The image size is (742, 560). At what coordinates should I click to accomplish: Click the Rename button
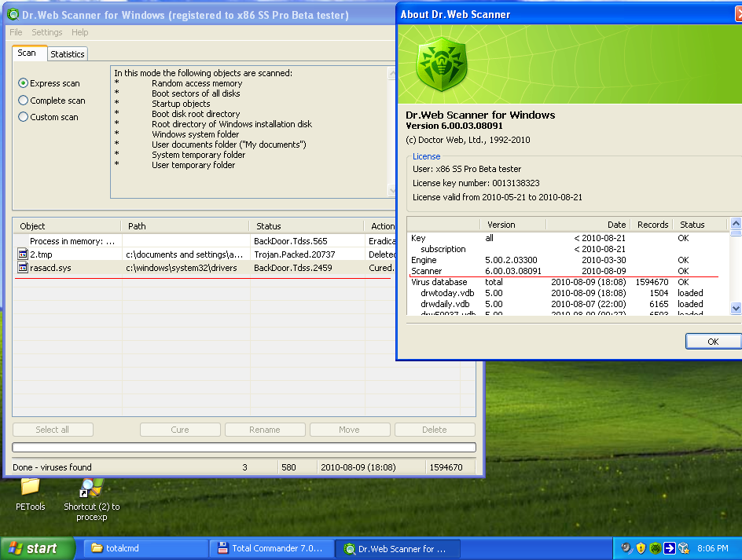[x=265, y=430]
